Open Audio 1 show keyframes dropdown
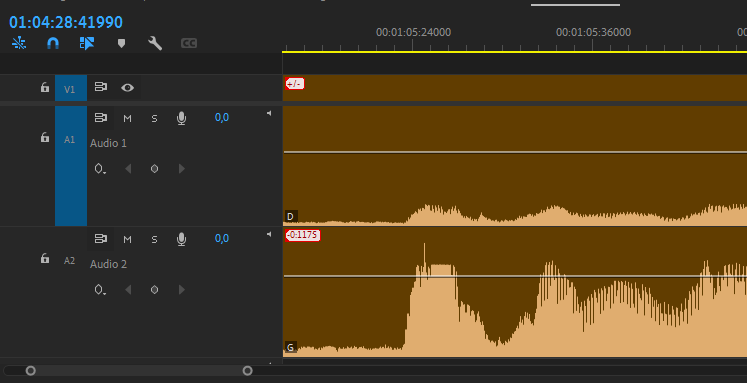 100,169
